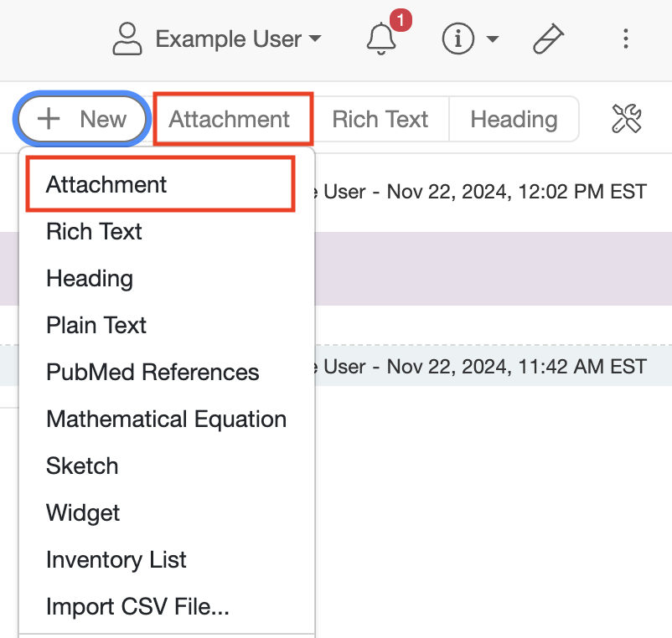The image size is (672, 638).
Task: Click the Rich Text toolbar button
Action: (x=381, y=119)
